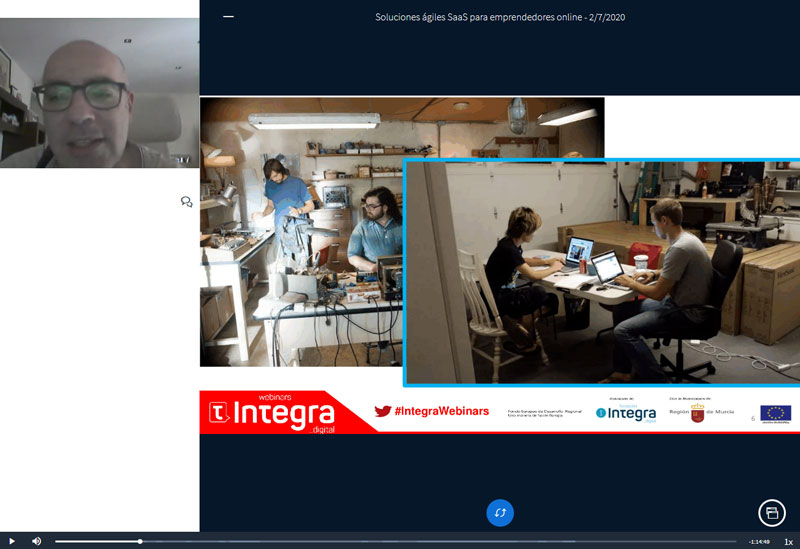This screenshot has height=549, width=800.
Task: Click the #IntegraWebinars hashtag text
Action: (441, 411)
